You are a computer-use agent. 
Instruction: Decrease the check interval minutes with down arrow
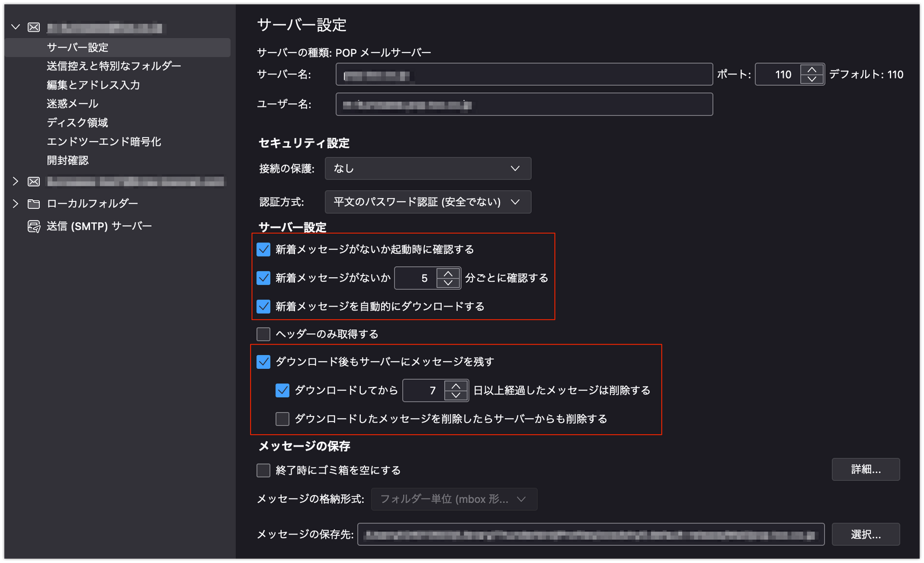448,283
